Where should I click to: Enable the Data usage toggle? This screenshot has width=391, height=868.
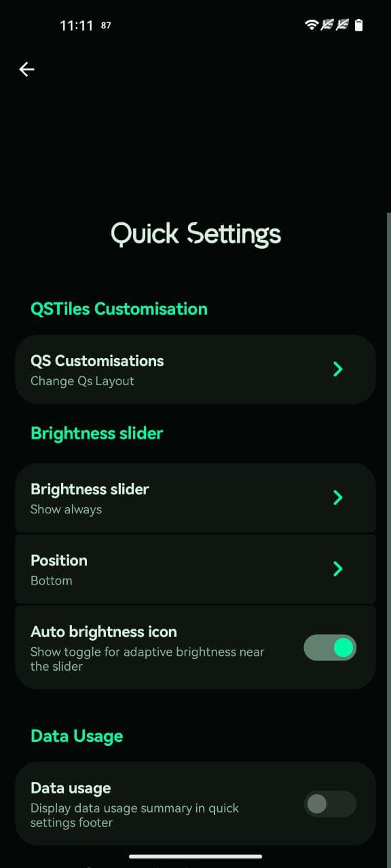pyautogui.click(x=330, y=804)
